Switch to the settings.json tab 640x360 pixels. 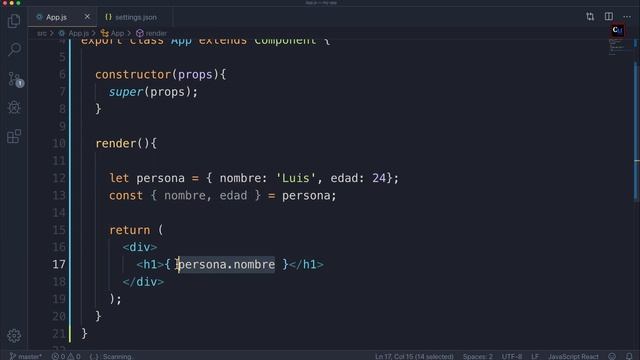[131, 17]
